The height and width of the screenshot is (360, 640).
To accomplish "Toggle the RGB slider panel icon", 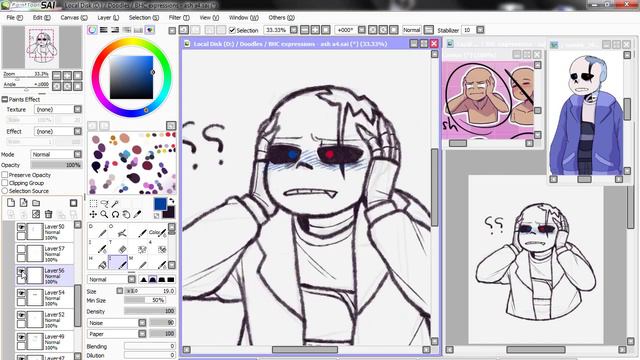I will tap(104, 30).
